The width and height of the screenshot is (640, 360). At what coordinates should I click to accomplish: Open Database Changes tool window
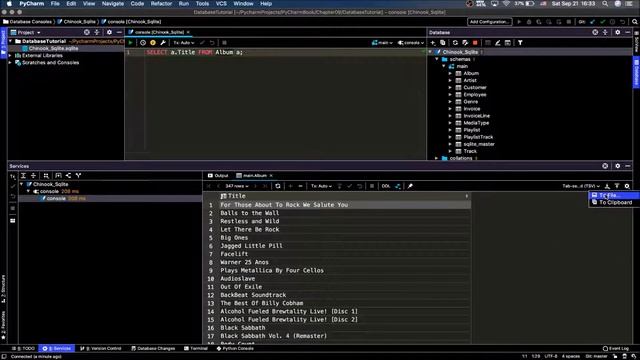point(153,349)
